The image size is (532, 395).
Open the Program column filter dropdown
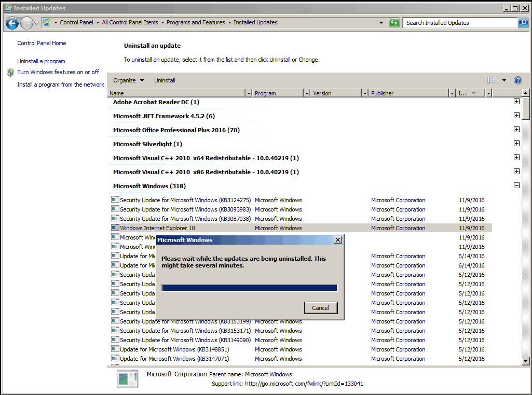pyautogui.click(x=307, y=93)
